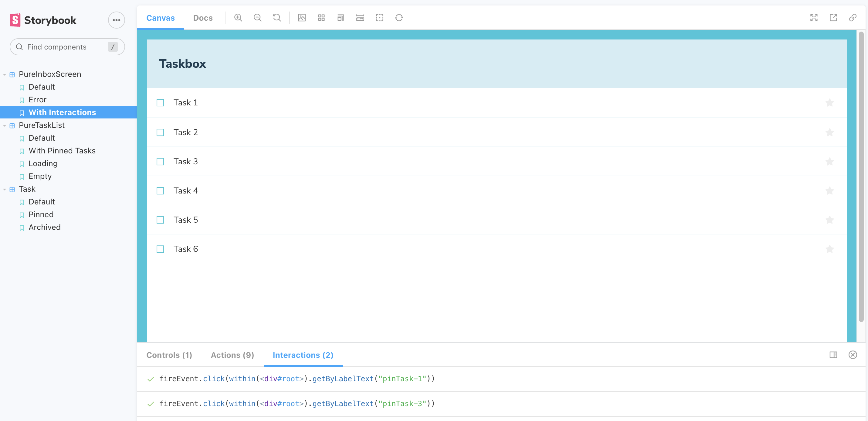Check the Task 1 checkbox
Image resolution: width=868 pixels, height=421 pixels.
pos(160,103)
